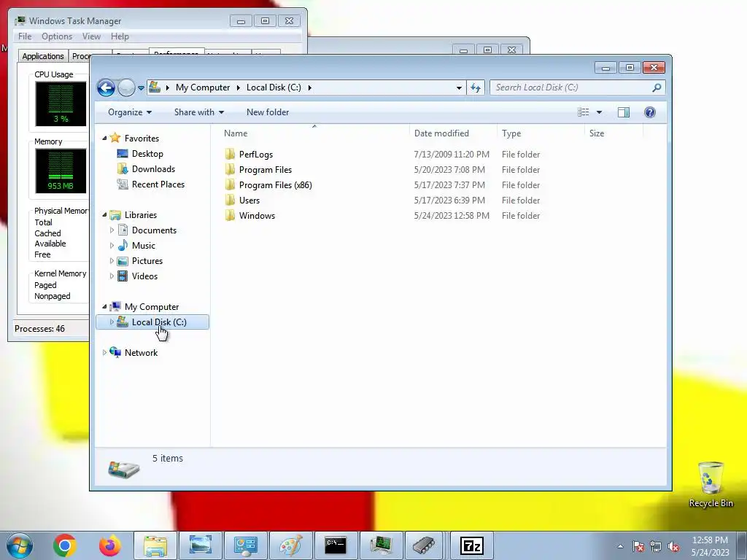Click the muted volume tray icon

(673, 547)
